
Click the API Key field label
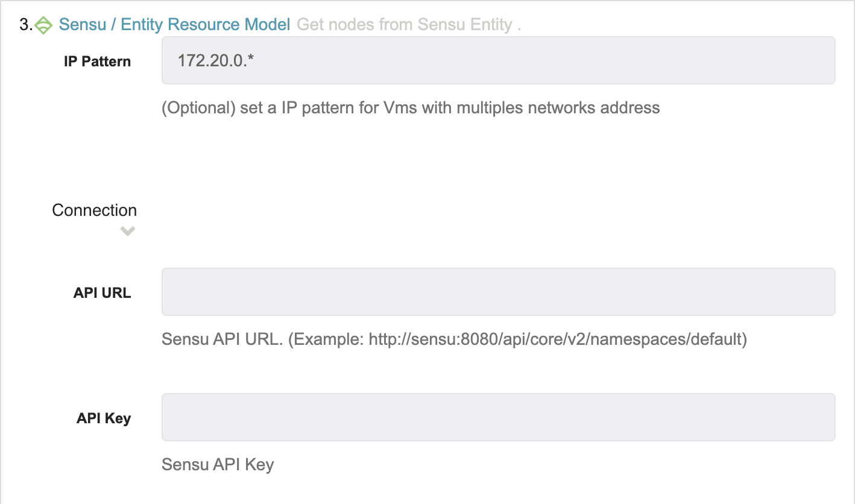(x=104, y=418)
